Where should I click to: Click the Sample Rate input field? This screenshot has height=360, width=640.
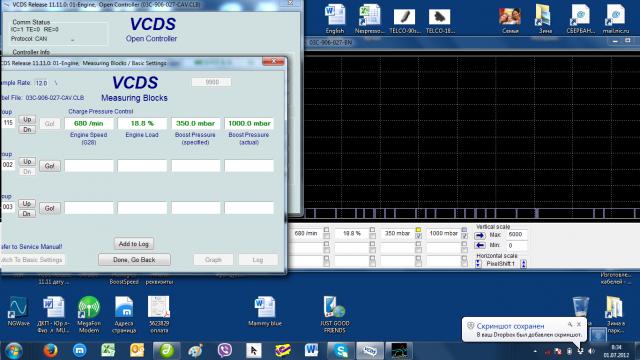click(x=42, y=83)
